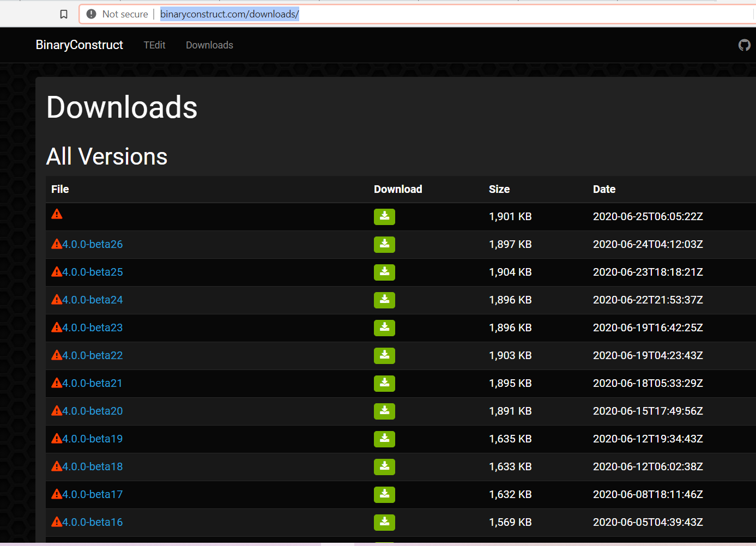Screen dimensions: 756x546
Task: Click the address bar URL
Action: click(x=229, y=14)
